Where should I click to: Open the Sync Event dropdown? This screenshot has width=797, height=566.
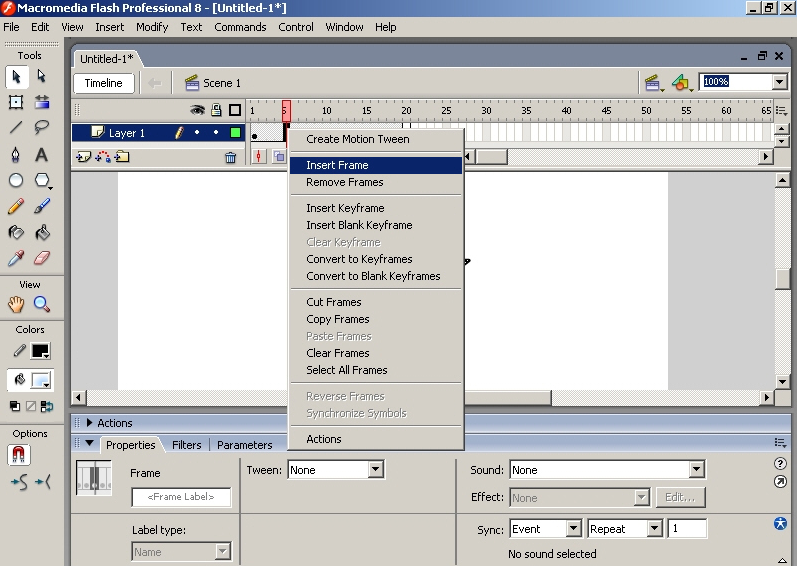pos(573,529)
